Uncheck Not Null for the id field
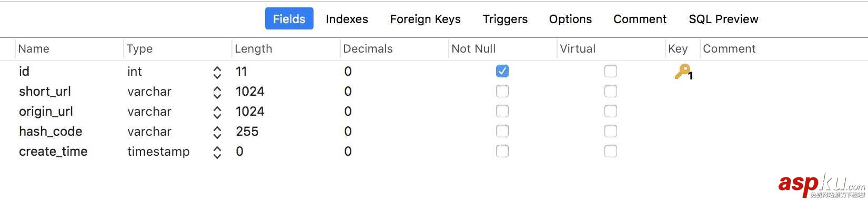868x201 pixels. 502,71
